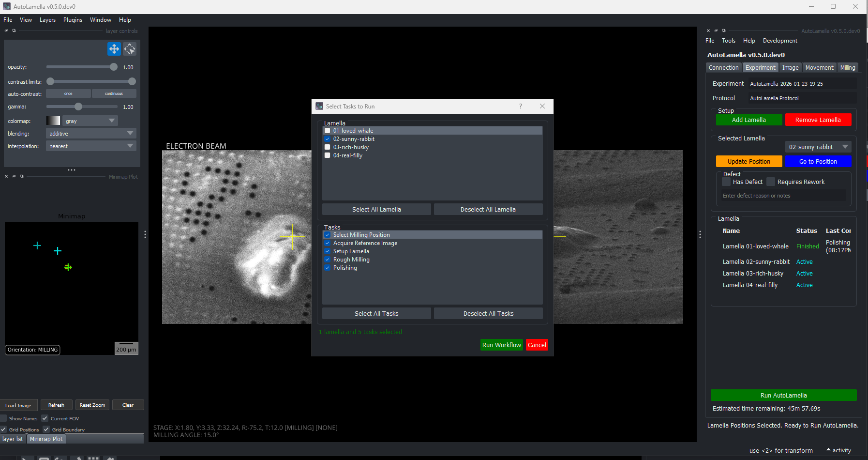Viewport: 868px width, 460px height.
Task: Click the opacity slider handle
Action: (114, 67)
